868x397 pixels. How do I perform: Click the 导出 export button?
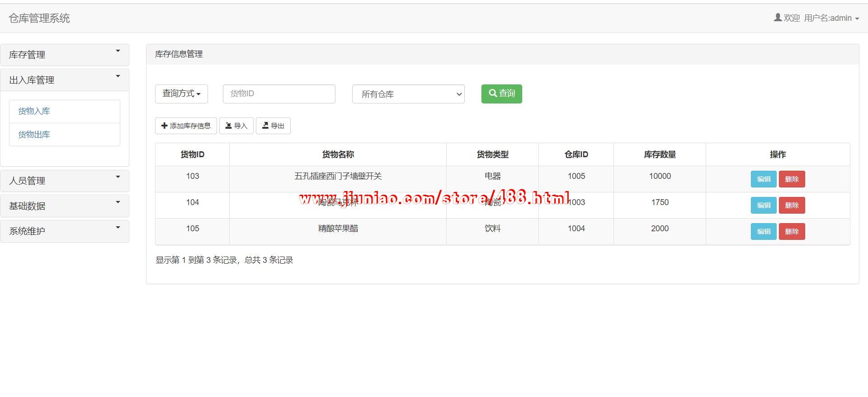(273, 126)
